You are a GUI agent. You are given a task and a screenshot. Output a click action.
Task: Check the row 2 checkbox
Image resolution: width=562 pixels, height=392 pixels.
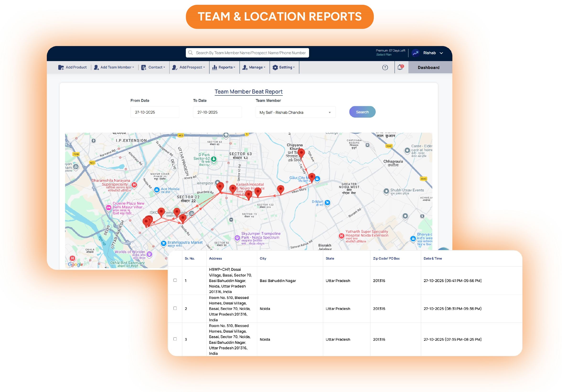click(175, 308)
